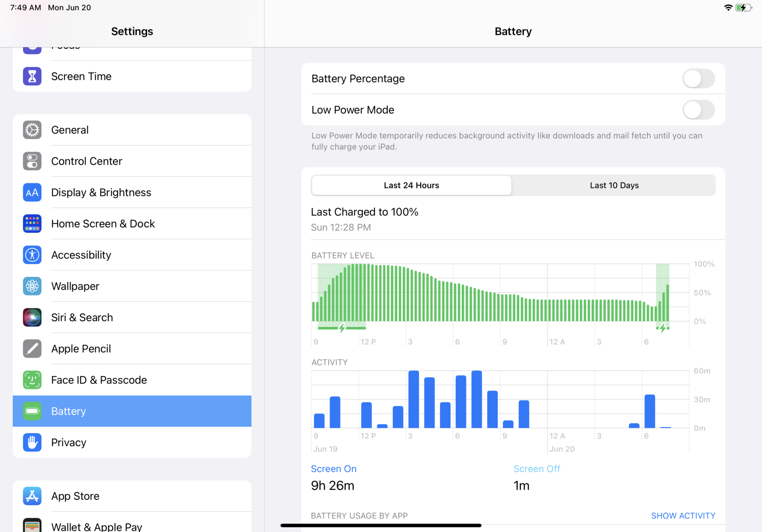762x532 pixels.
Task: Open Screen Time settings
Action: tap(132, 76)
